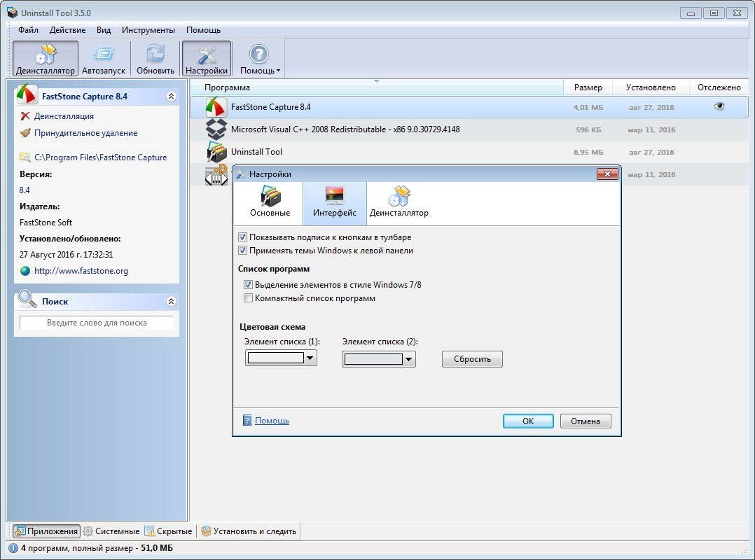Image resolution: width=755 pixels, height=560 pixels.
Task: Click the magnifier icon in Поиск panel
Action: click(27, 299)
